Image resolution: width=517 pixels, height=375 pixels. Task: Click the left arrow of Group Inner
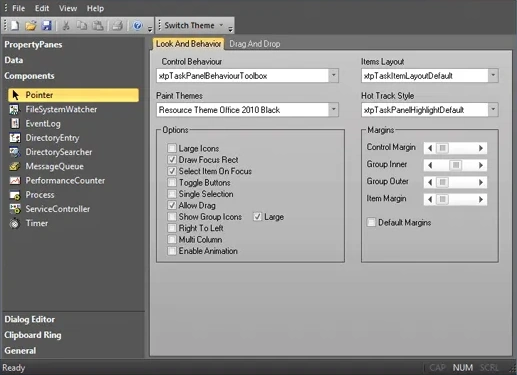tap(430, 165)
